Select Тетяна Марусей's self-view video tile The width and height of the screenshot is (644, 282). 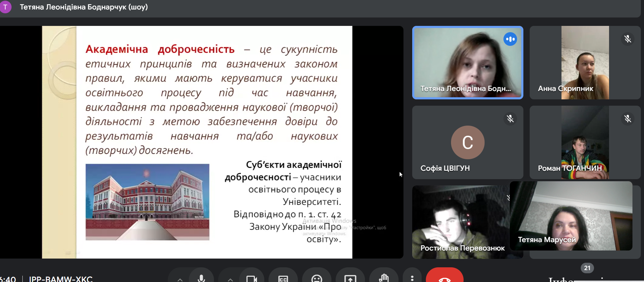(x=571, y=215)
